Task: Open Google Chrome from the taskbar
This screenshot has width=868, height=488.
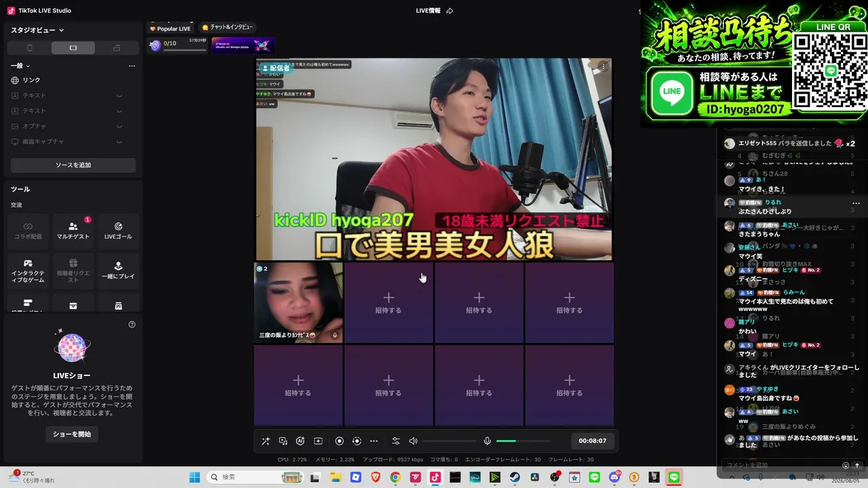Action: point(395,477)
